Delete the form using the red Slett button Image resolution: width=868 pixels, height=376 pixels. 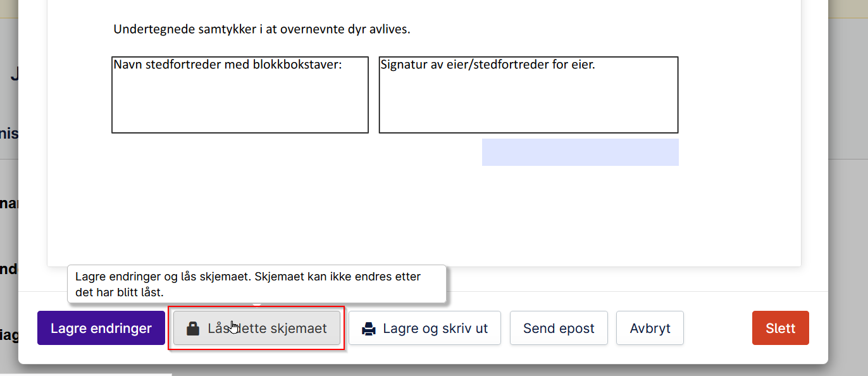(780, 328)
